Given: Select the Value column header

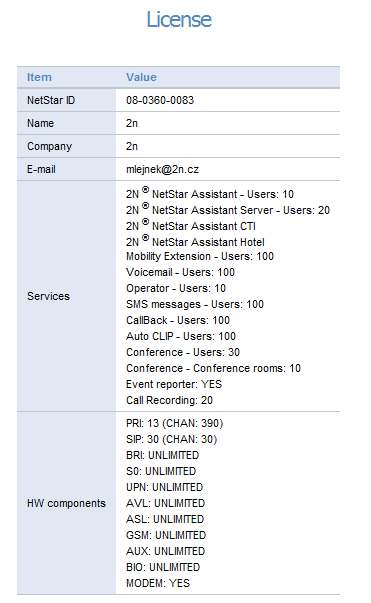Looking at the screenshot, I should (141, 77).
